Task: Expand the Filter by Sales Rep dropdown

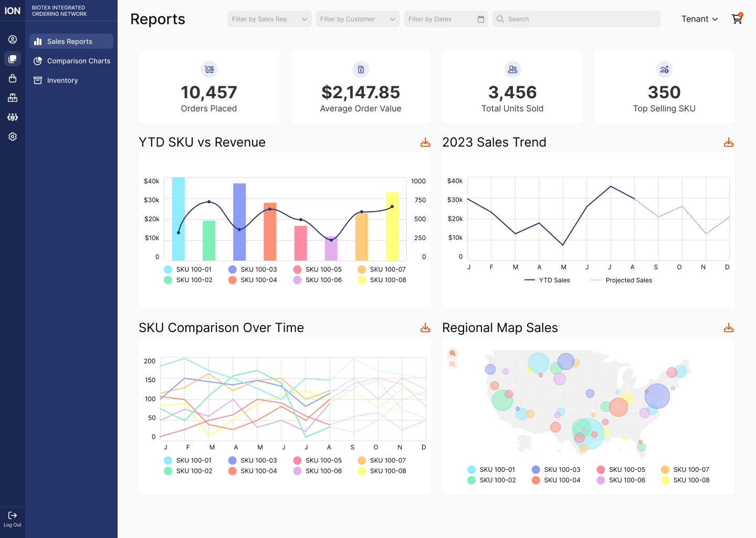Action: click(269, 19)
